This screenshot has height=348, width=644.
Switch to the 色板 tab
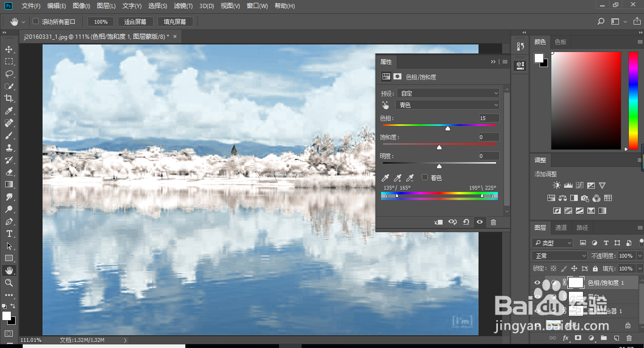pos(561,42)
